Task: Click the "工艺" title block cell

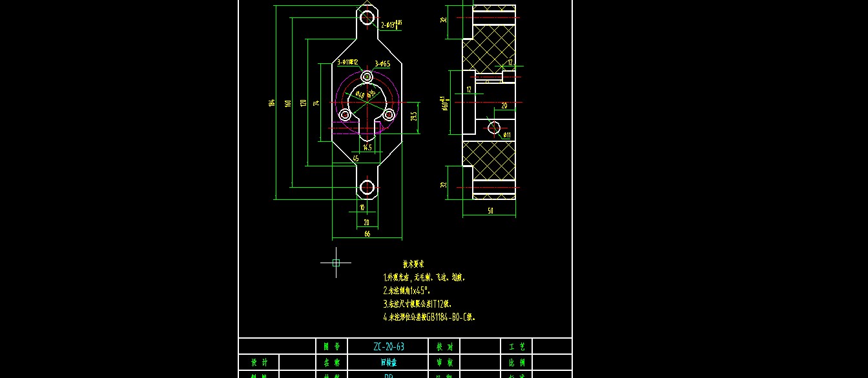Action: point(517,347)
